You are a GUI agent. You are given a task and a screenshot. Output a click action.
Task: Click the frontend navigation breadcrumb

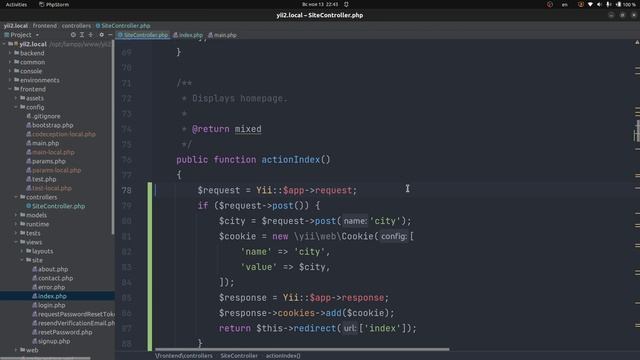(44, 26)
